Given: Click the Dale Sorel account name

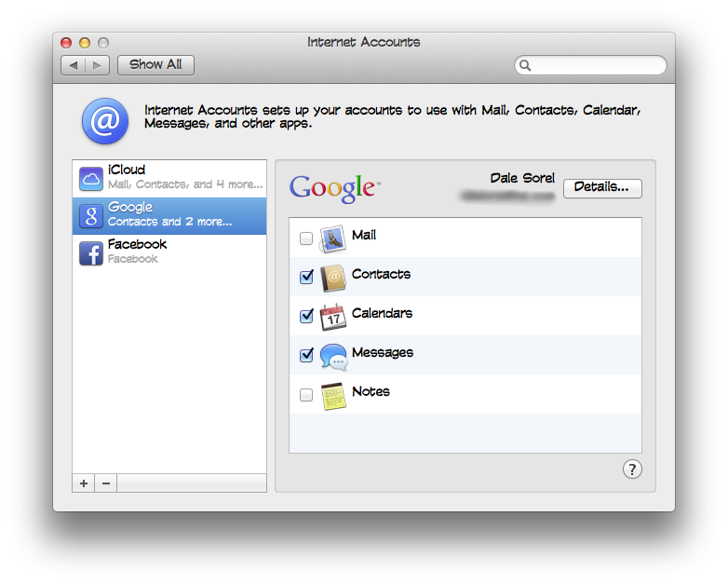Looking at the screenshot, I should [x=522, y=178].
